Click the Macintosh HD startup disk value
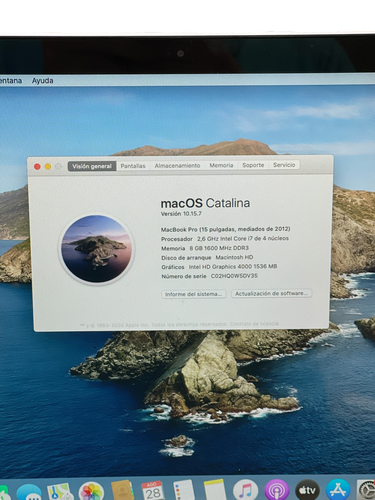Viewport: 375px width, 500px height. click(234, 257)
